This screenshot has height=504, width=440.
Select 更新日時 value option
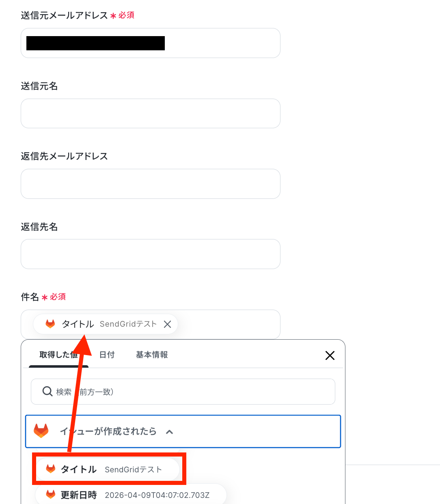coord(131,495)
